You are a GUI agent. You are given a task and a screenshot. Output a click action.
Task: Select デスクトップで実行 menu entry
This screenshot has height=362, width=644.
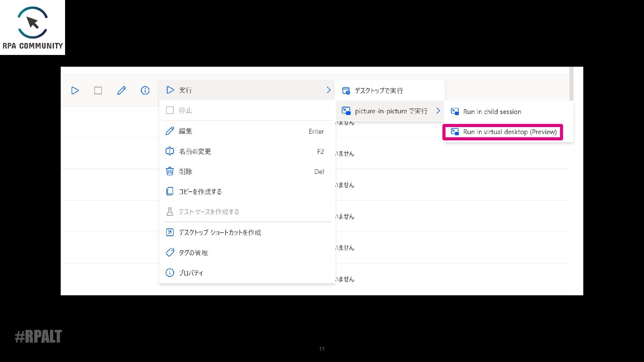coord(379,91)
